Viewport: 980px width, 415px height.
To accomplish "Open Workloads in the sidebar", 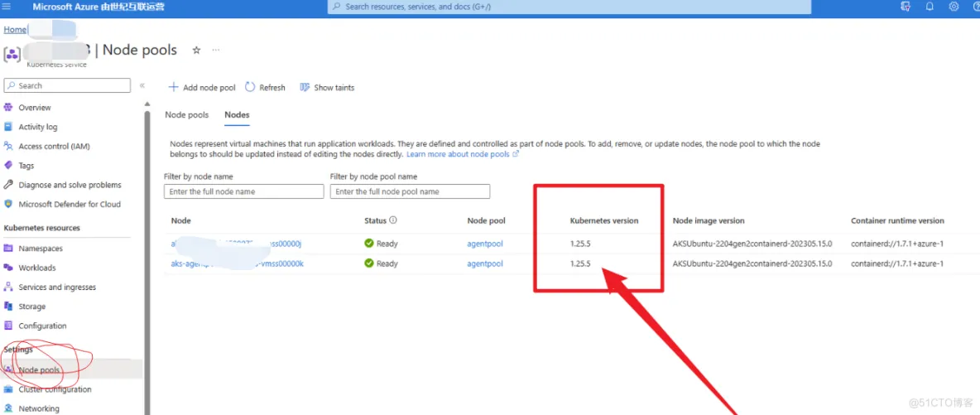I will click(37, 268).
